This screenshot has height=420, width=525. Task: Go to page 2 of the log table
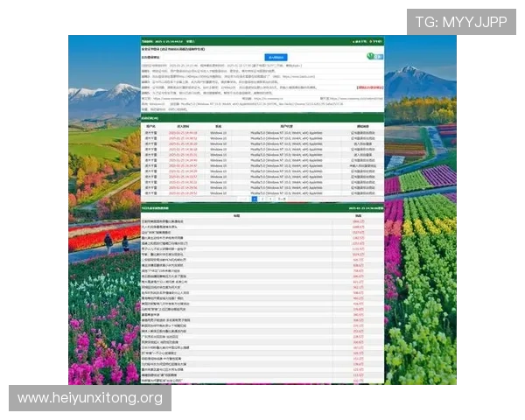coord(262,199)
